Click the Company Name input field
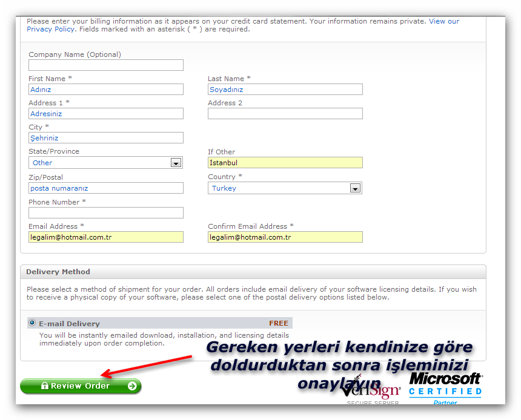The image size is (521, 420). [105, 65]
